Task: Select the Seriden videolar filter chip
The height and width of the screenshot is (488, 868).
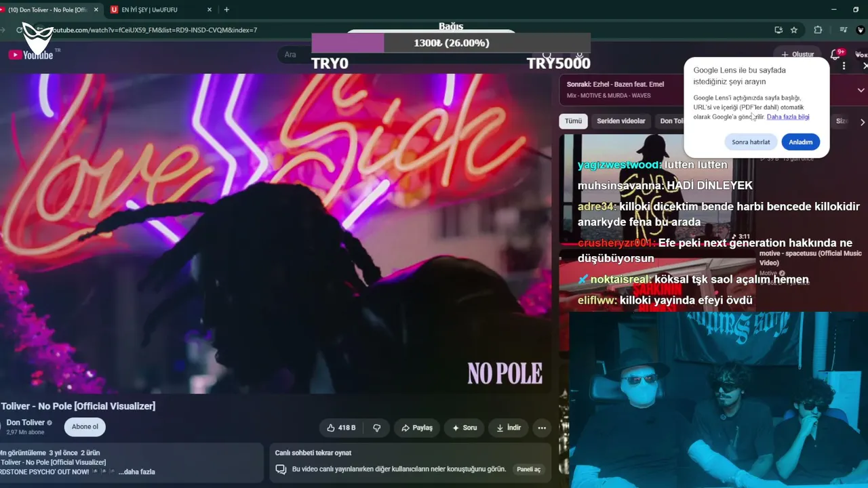Action: tap(621, 121)
